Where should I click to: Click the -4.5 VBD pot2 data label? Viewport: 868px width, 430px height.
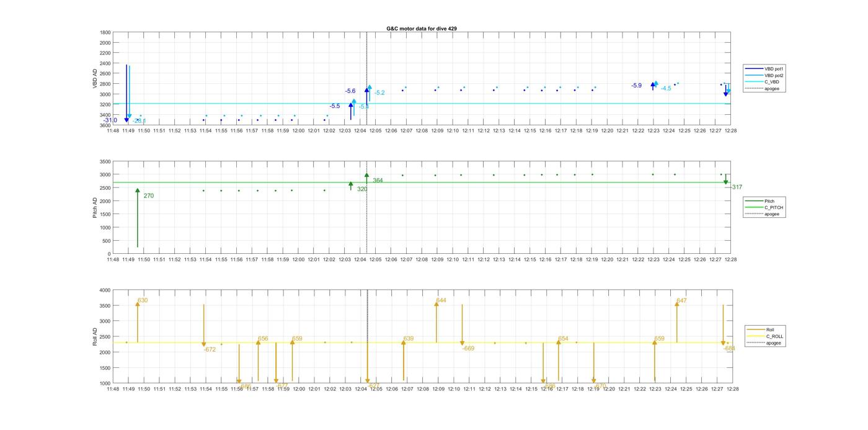(666, 89)
